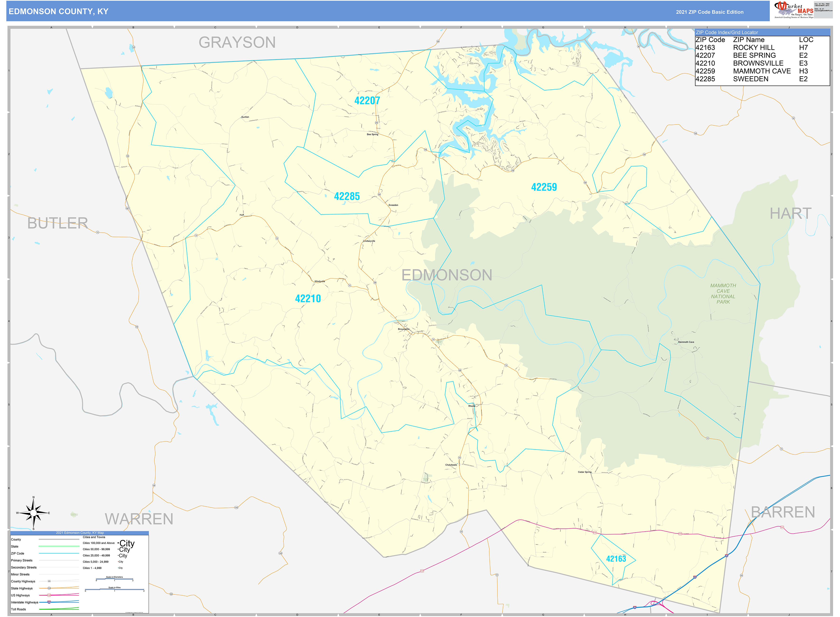
Task: Click the MAMMOTH CAVE NATIONAL PARK label
Action: click(x=723, y=294)
